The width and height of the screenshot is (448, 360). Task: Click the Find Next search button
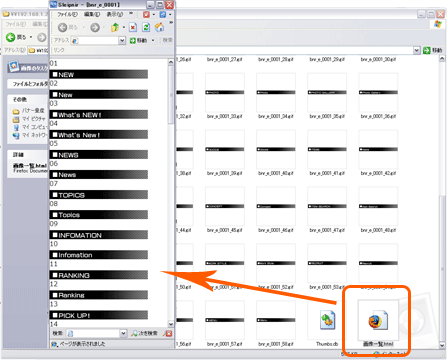tap(144, 333)
